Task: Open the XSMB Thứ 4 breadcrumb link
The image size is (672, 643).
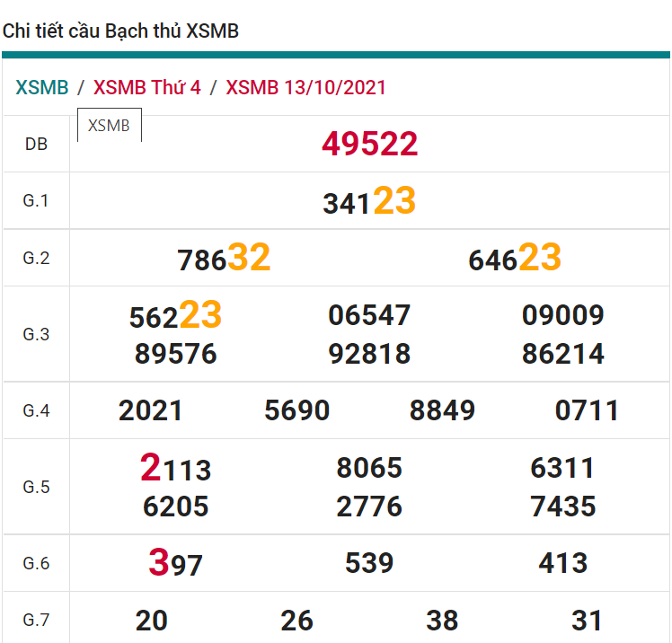Action: 147,88
